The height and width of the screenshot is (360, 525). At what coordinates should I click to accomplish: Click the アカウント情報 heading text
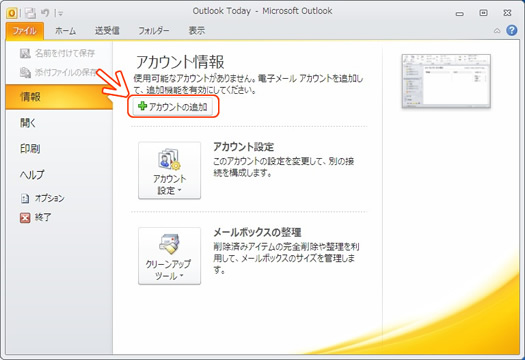[180, 62]
